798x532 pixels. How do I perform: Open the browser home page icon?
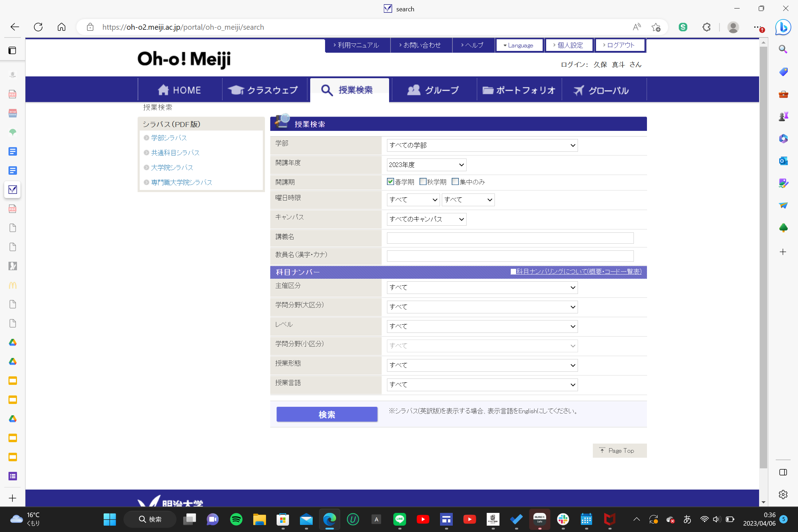(x=62, y=27)
